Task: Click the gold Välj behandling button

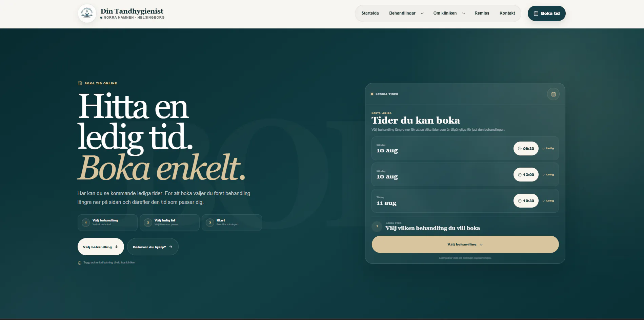Action: tap(465, 244)
